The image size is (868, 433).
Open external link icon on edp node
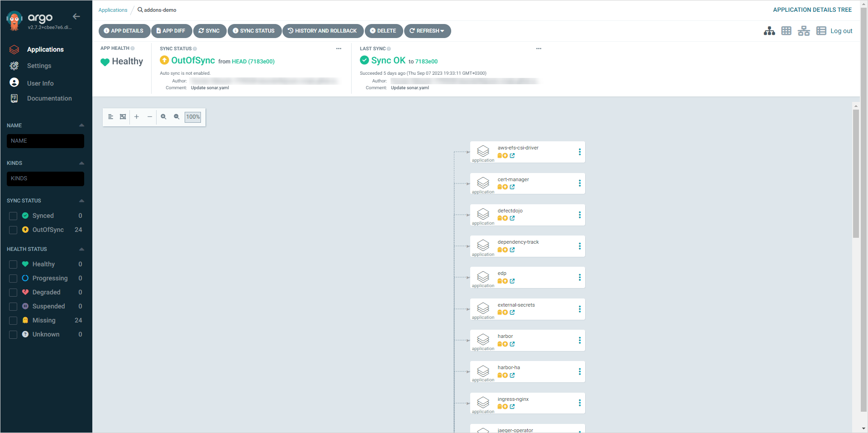[x=512, y=281]
